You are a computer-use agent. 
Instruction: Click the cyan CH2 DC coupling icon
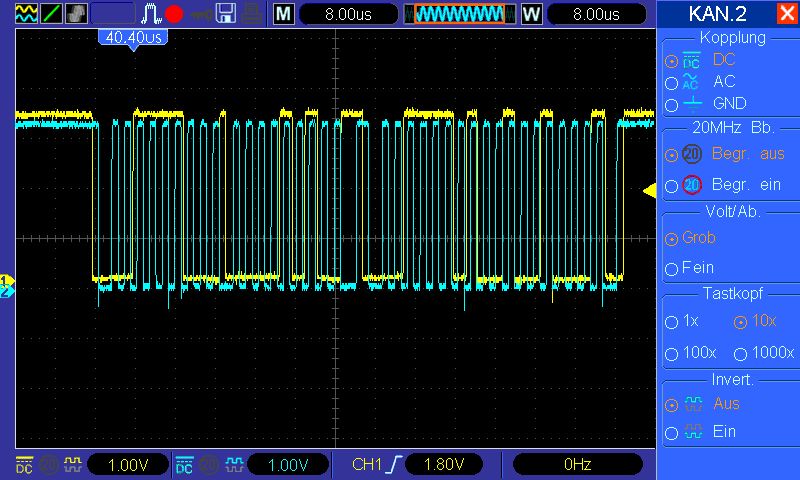185,464
